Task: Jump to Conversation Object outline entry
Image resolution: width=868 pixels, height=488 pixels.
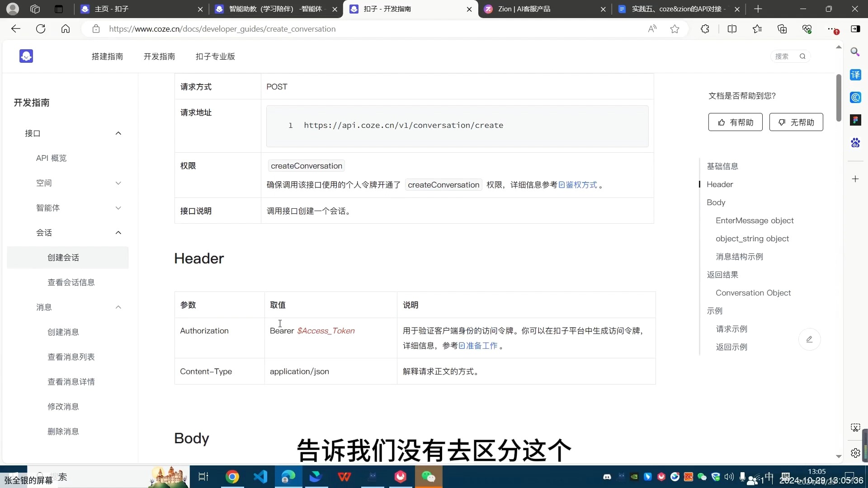Action: coord(753,293)
